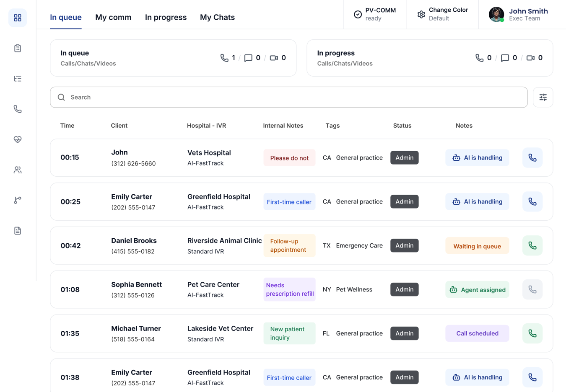The height and width of the screenshot is (392, 566).
Task: Click the Notes column header
Action: click(464, 126)
